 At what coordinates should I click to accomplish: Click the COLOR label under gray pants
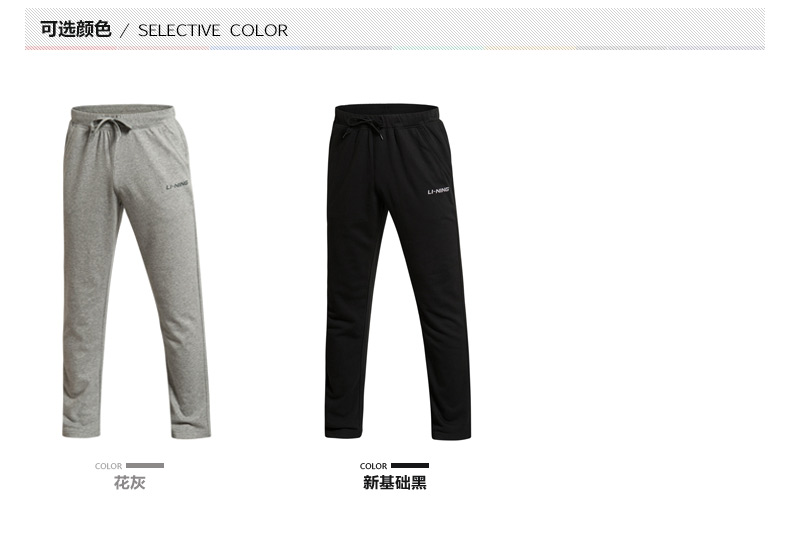pos(108,466)
